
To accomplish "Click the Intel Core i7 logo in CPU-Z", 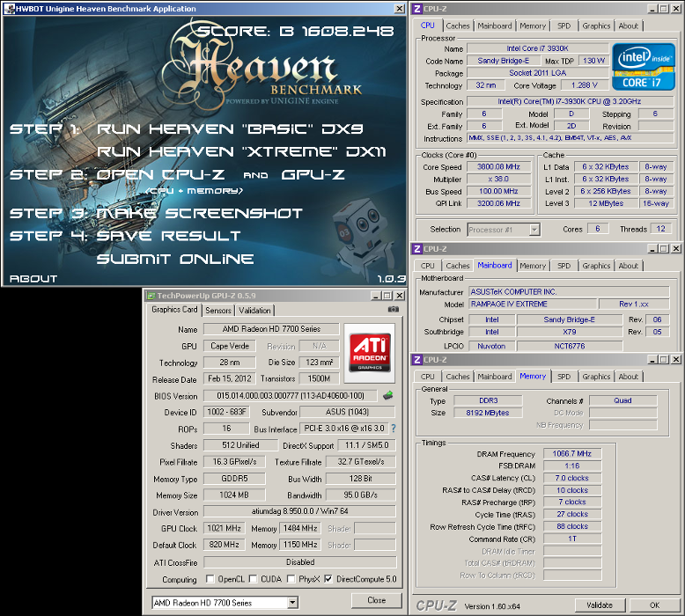I will click(644, 67).
